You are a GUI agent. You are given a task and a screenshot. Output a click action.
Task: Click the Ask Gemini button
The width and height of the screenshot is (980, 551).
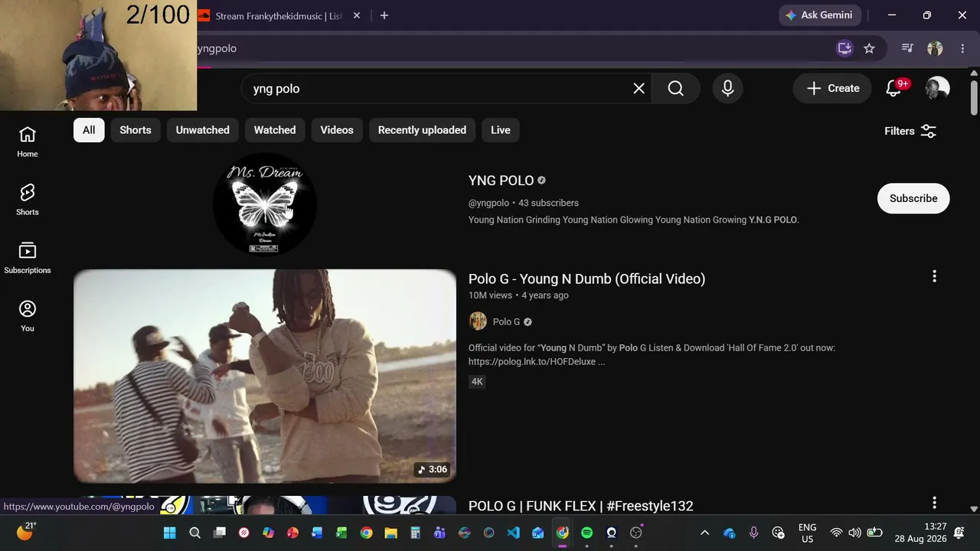pyautogui.click(x=820, y=15)
